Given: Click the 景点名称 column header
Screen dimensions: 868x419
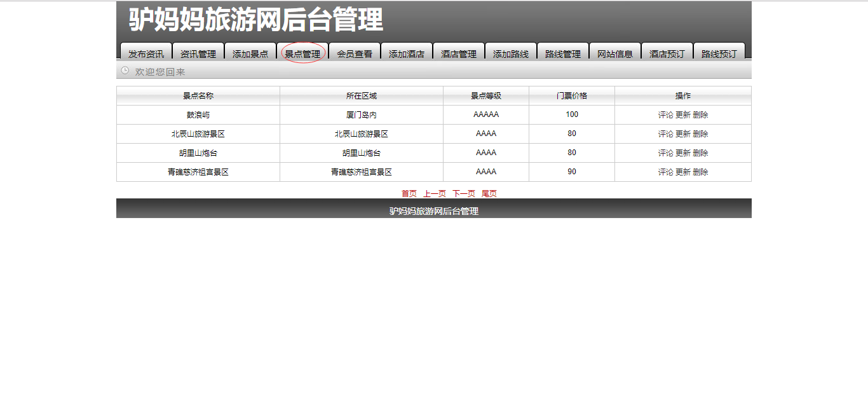Looking at the screenshot, I should pos(198,96).
